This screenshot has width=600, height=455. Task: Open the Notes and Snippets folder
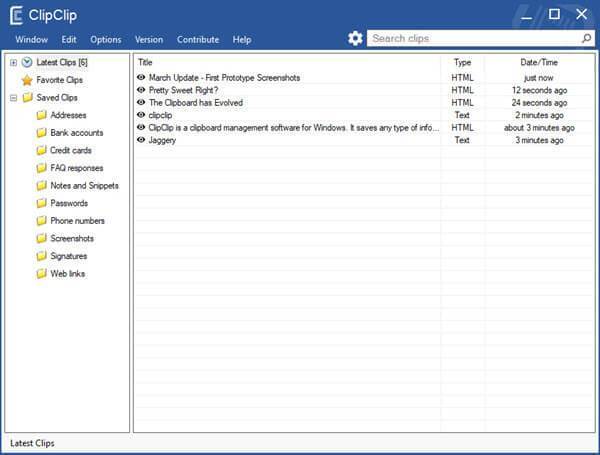85,186
